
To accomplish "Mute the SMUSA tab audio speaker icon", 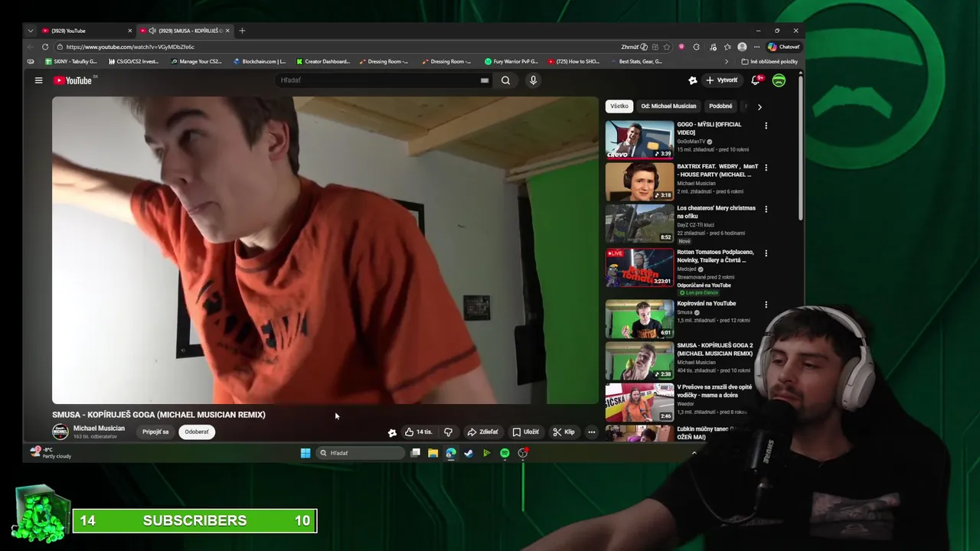I will pyautogui.click(x=152, y=31).
